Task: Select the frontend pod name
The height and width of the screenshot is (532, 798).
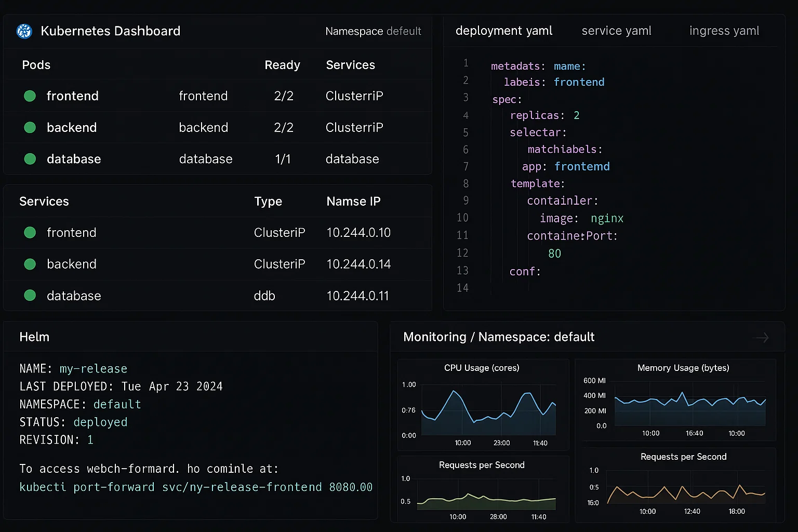Action: (x=72, y=96)
